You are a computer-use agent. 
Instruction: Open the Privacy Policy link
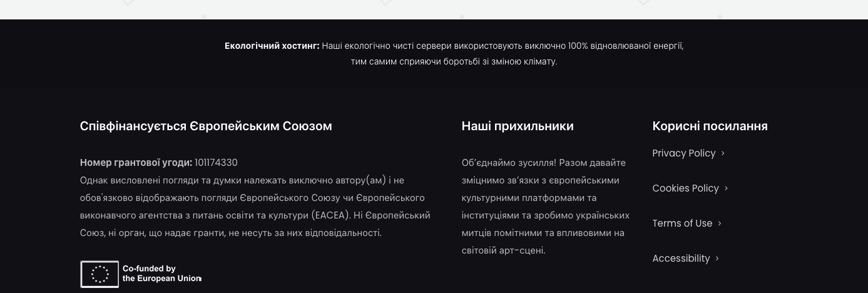click(683, 153)
